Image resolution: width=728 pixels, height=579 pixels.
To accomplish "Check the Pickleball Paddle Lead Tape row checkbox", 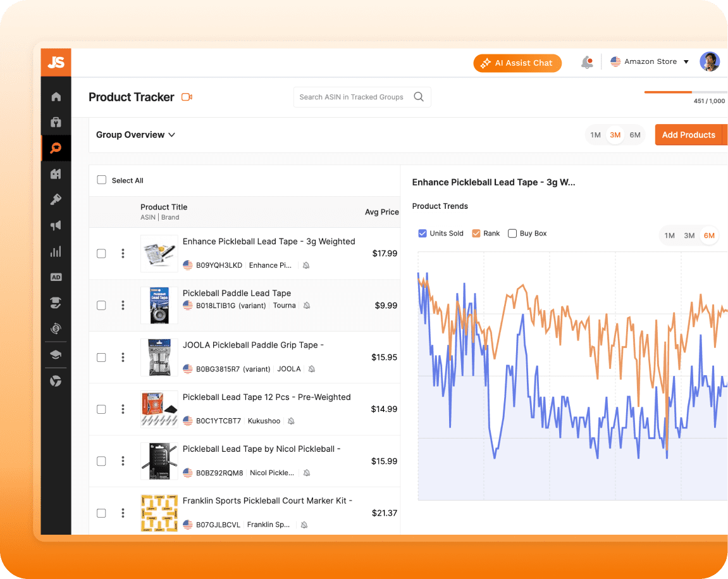I will [101, 305].
